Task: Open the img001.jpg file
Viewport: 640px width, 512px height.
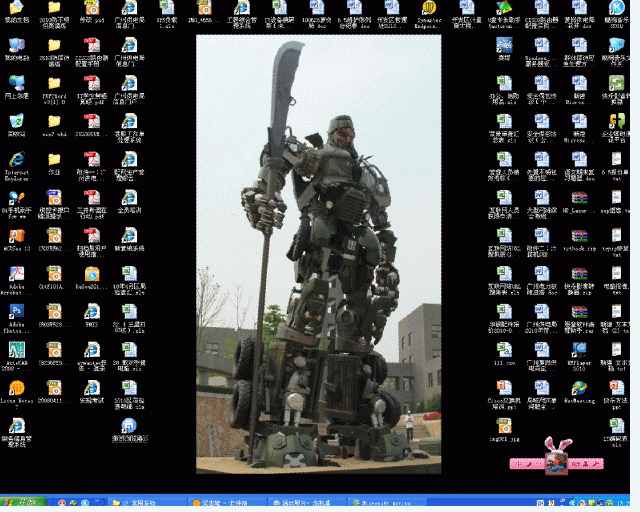Action: tap(504, 430)
